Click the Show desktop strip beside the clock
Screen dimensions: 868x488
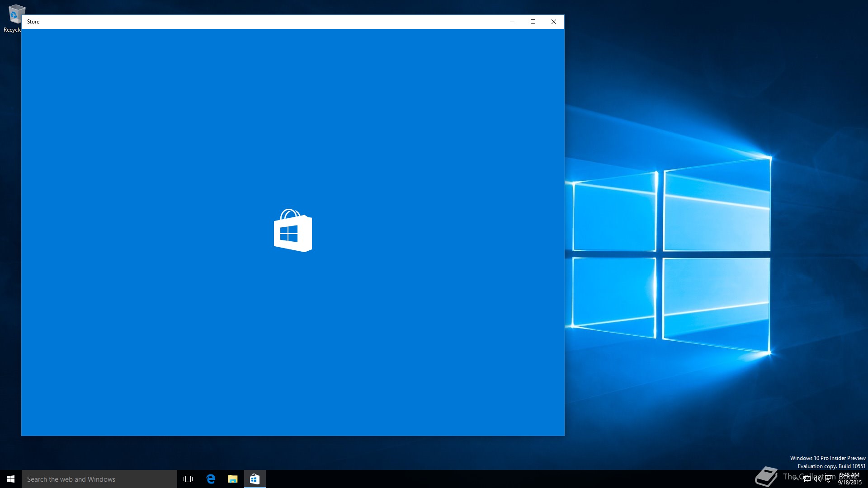(x=867, y=479)
